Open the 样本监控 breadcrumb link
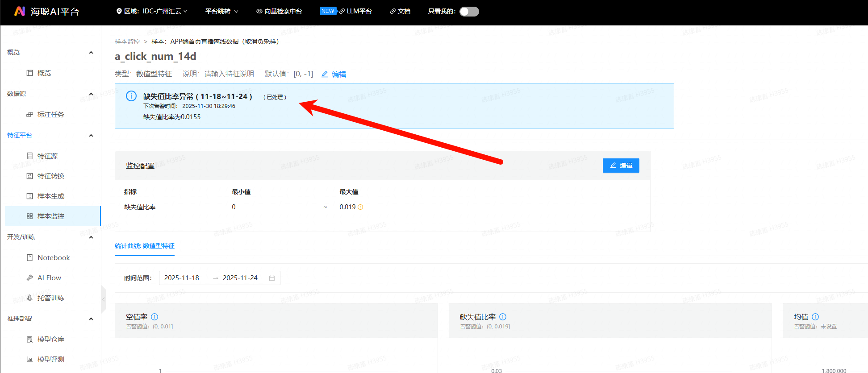The image size is (868, 373). (x=127, y=41)
